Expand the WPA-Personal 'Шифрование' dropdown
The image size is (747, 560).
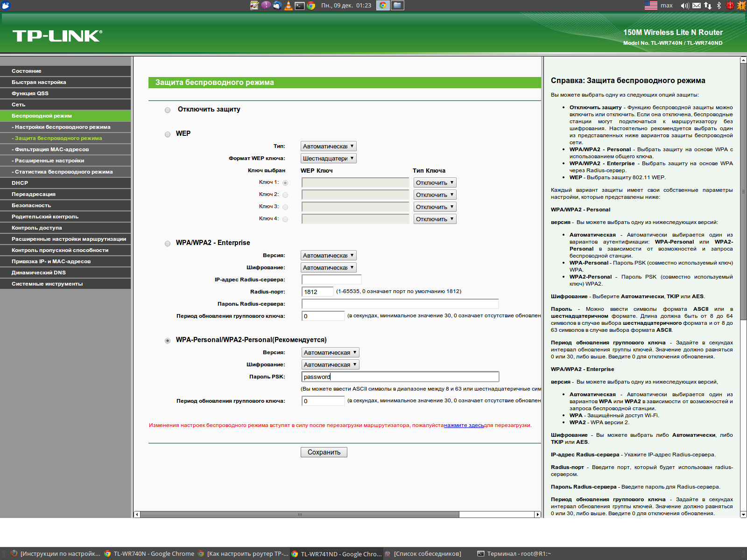pos(330,364)
